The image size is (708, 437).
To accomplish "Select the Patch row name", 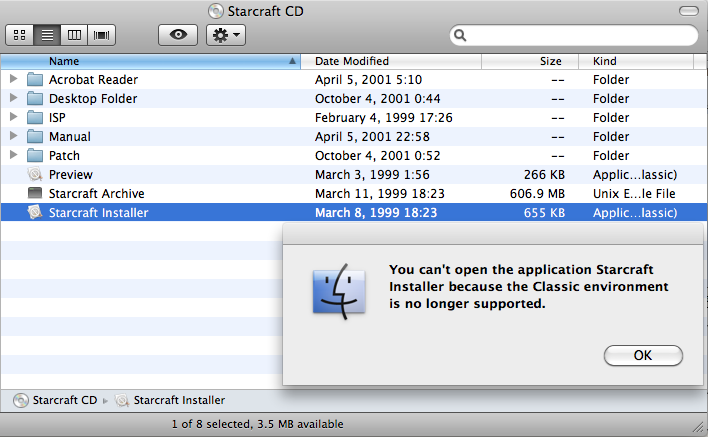I will 64,155.
